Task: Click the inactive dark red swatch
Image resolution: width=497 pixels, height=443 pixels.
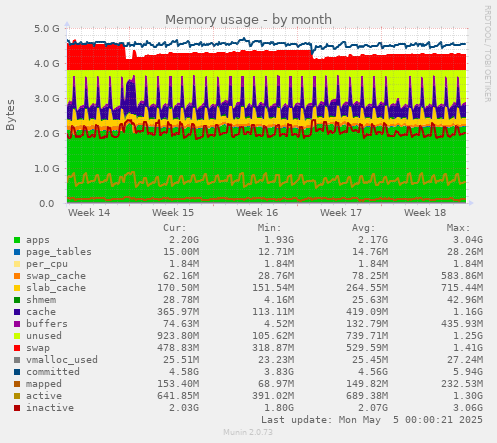Action: (17, 408)
